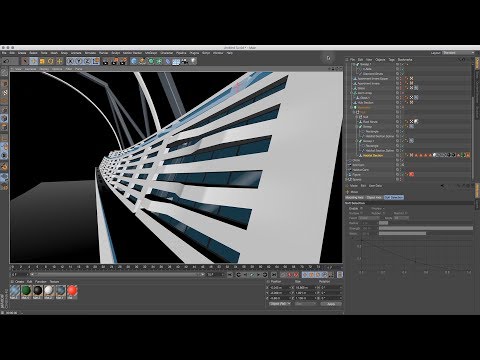The image size is (480, 360).
Task: Select the HabitatCam camera object
Action: [x=360, y=170]
